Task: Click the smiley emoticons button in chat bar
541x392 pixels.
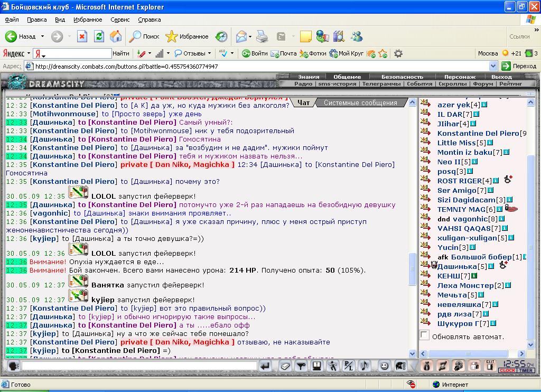Action: (384, 366)
